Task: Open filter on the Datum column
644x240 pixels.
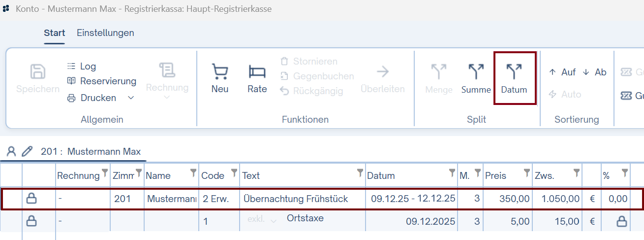Action: pos(452,172)
